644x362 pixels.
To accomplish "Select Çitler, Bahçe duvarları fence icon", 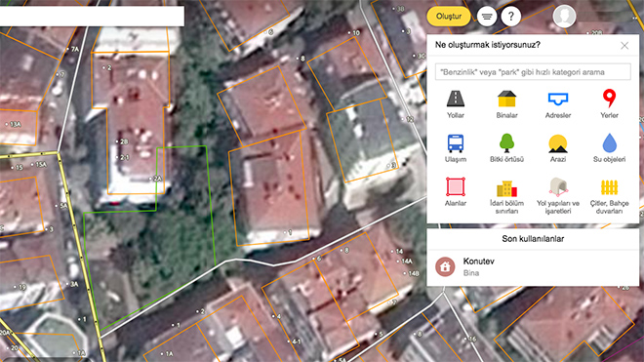I will tap(609, 187).
